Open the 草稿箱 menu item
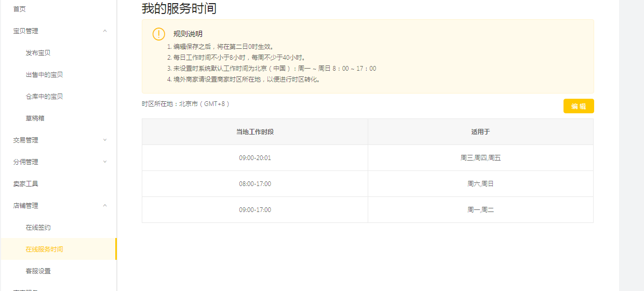 coord(35,118)
